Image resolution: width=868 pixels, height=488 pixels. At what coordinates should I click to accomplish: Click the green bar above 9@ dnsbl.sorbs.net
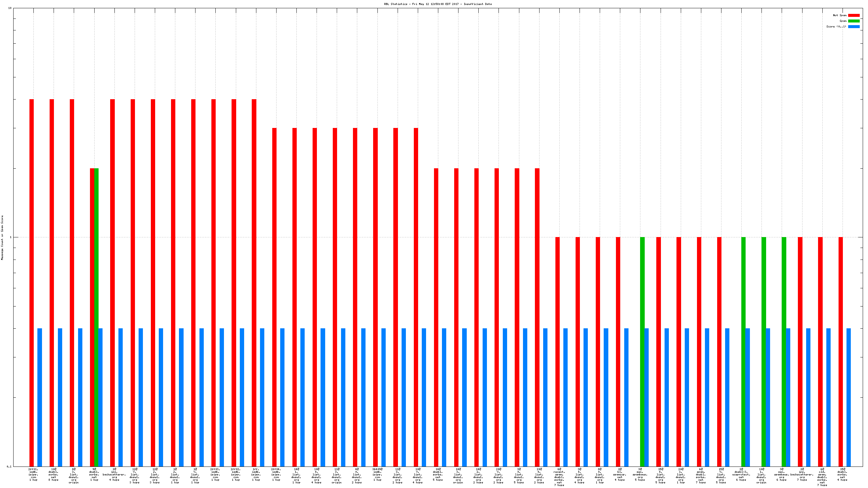pos(96,317)
